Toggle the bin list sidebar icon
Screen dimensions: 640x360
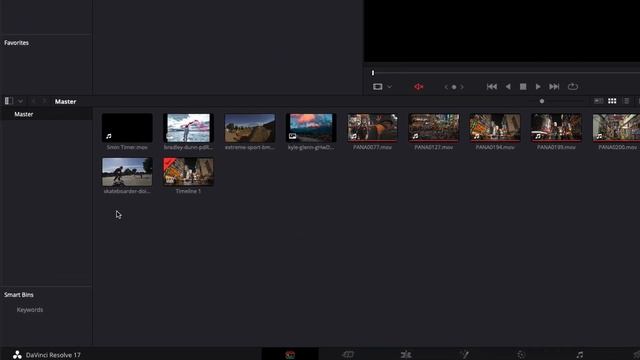[x=9, y=101]
